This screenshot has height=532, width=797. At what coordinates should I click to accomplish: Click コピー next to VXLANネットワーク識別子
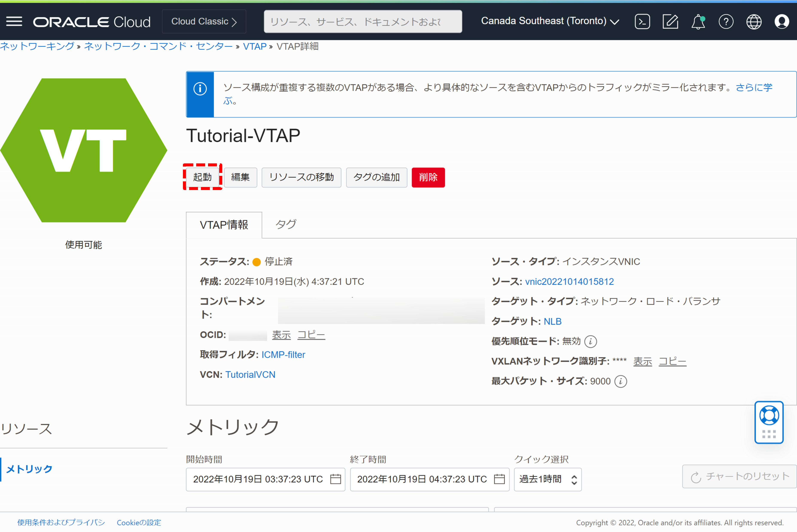click(x=672, y=361)
